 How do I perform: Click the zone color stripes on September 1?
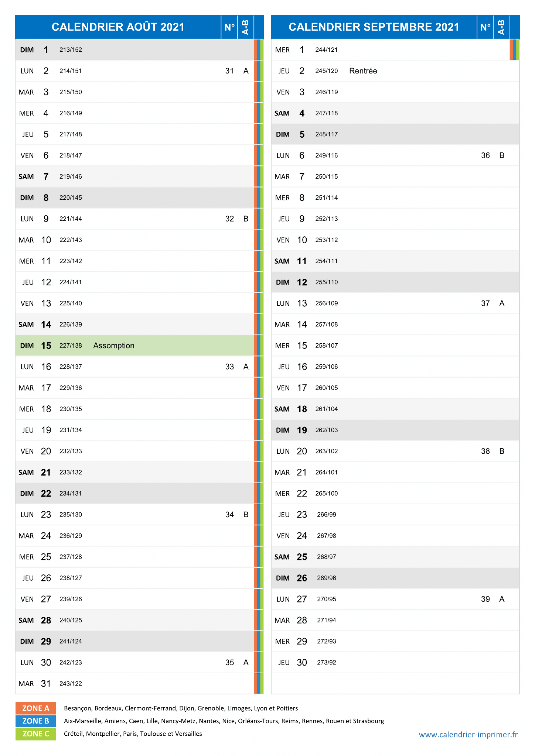click(x=514, y=49)
